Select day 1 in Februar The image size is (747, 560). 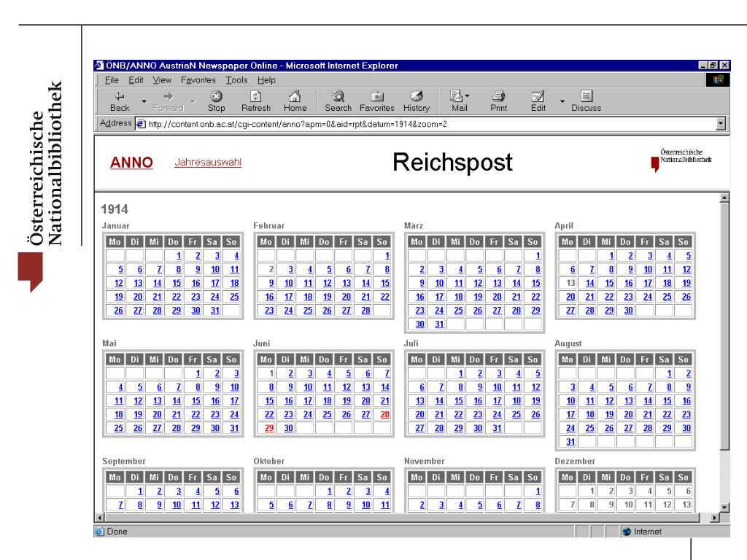pyautogui.click(x=387, y=256)
